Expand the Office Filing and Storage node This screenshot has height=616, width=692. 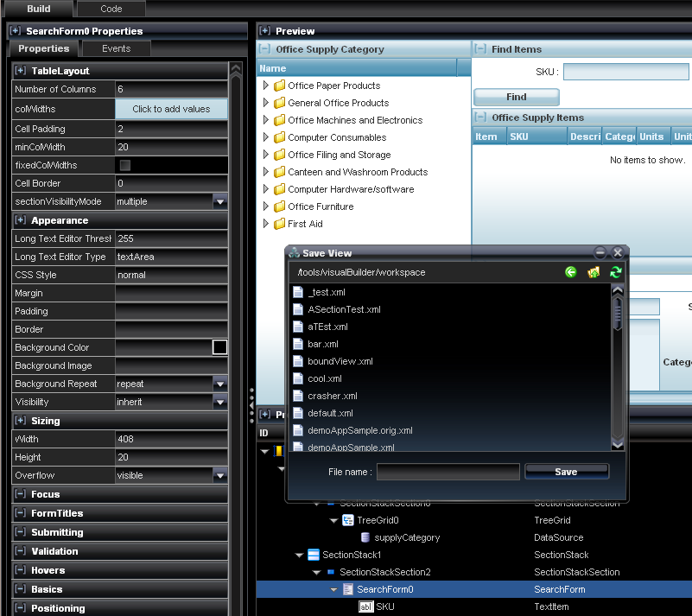265,155
